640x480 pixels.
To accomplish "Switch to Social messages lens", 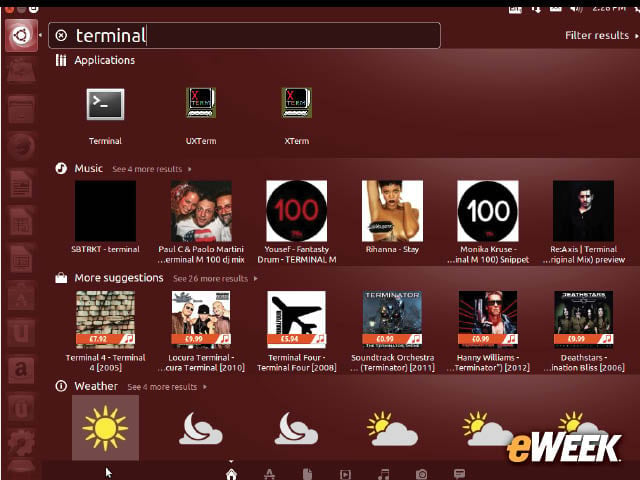I will [x=460, y=474].
